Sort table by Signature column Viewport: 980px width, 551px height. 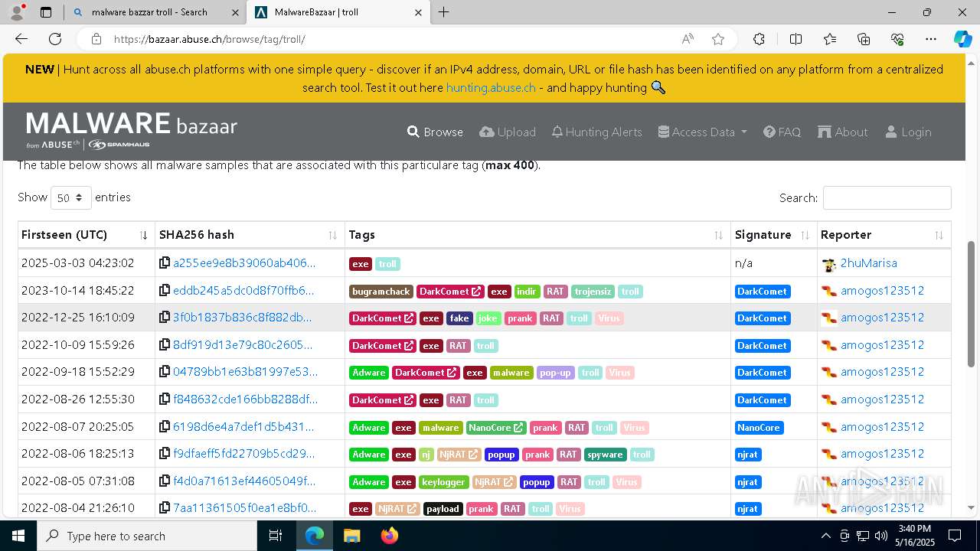[x=773, y=235]
